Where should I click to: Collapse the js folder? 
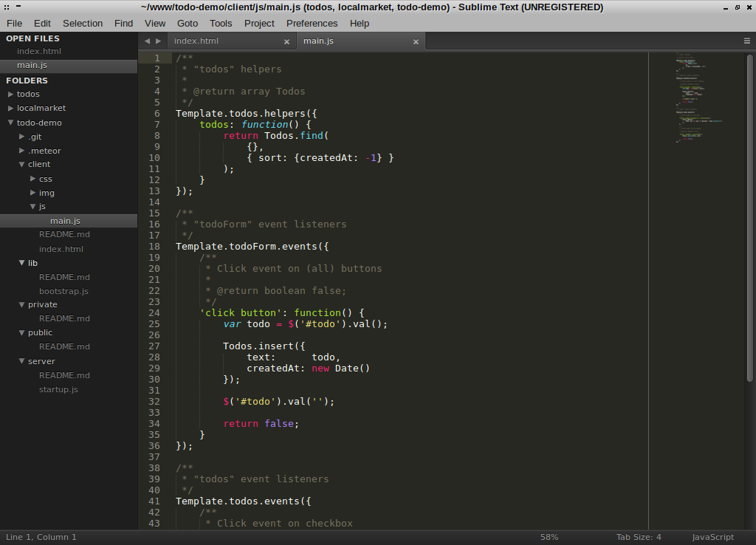32,206
